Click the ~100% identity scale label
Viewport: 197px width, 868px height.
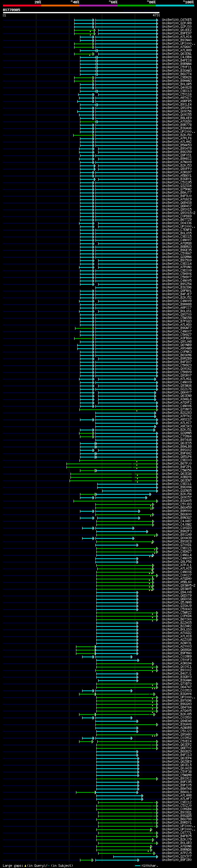188,2
